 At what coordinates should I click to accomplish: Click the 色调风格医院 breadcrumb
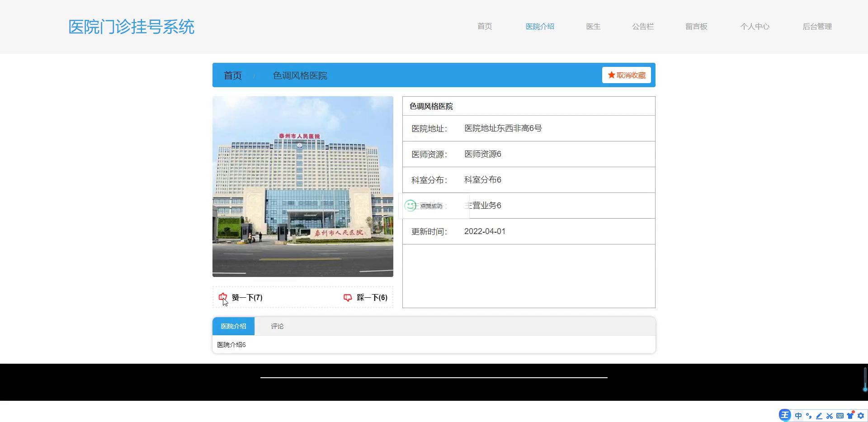click(x=300, y=75)
